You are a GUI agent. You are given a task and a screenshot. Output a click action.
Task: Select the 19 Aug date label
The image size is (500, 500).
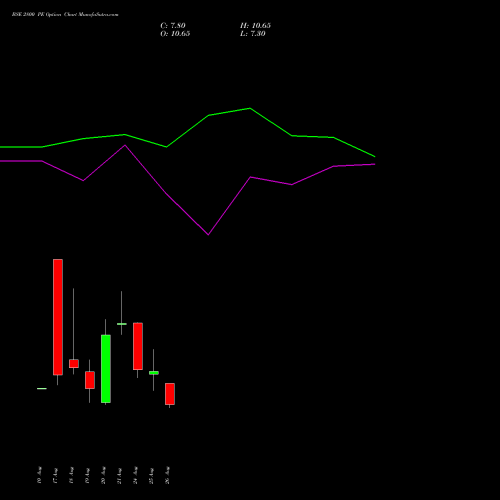(87, 475)
